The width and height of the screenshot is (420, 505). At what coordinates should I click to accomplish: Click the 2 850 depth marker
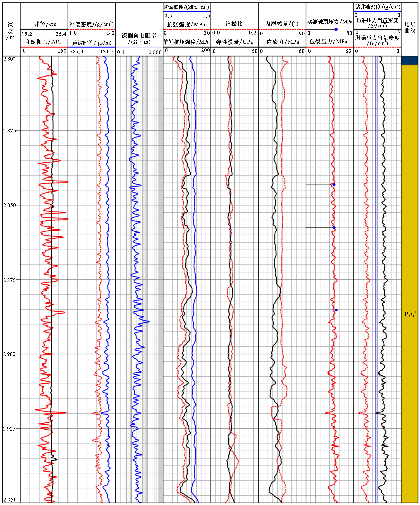(x=10, y=205)
